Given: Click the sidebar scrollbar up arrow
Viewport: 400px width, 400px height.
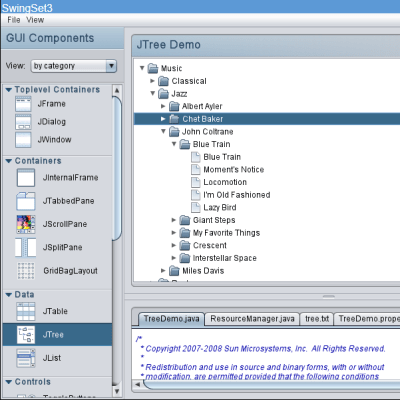Looking at the screenshot, I should [x=117, y=91].
